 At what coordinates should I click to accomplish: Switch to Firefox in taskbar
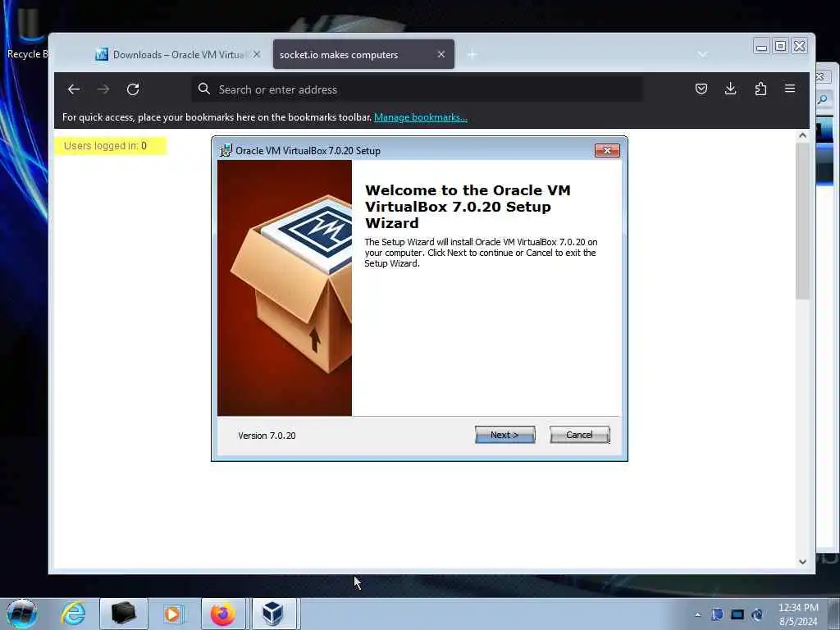click(x=223, y=614)
